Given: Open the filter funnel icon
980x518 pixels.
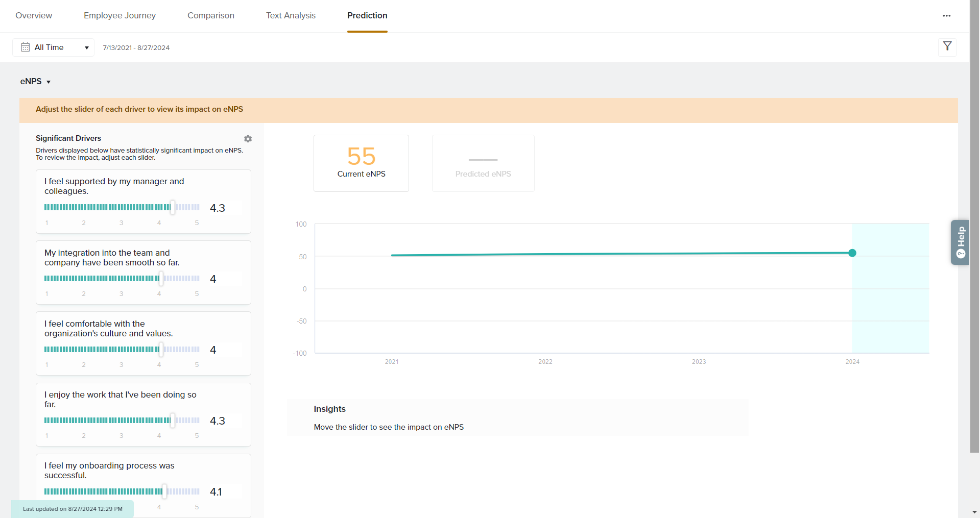Looking at the screenshot, I should 947,46.
